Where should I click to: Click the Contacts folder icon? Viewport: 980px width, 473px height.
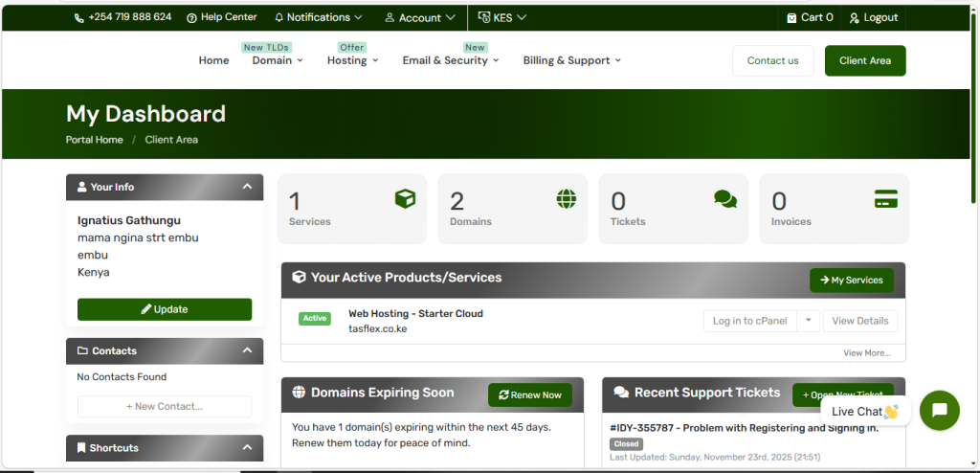(82, 351)
